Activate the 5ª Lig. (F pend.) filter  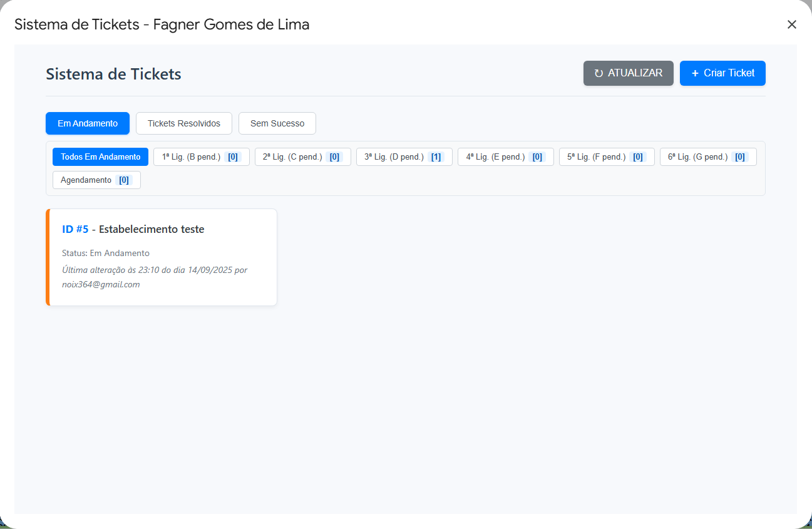606,157
